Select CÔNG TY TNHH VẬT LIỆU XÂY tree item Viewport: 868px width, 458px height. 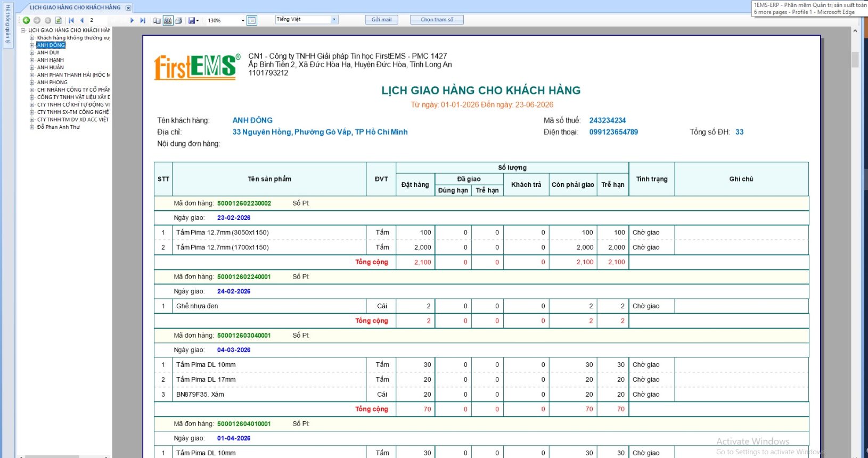(x=73, y=97)
